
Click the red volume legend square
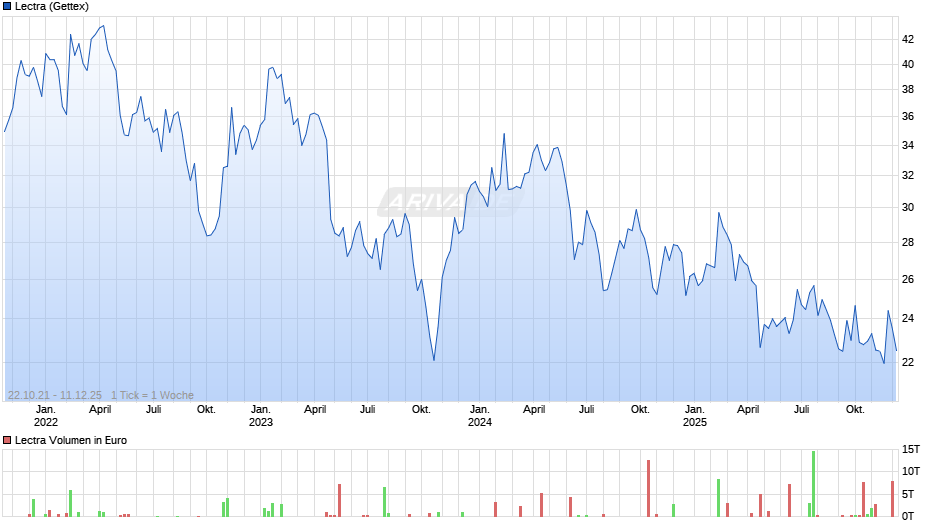[7, 440]
